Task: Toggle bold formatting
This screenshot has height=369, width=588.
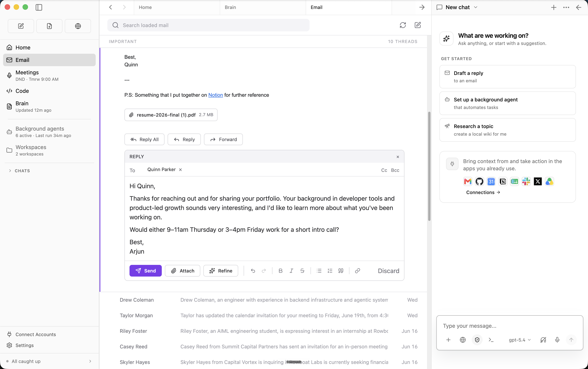Action: click(280, 271)
